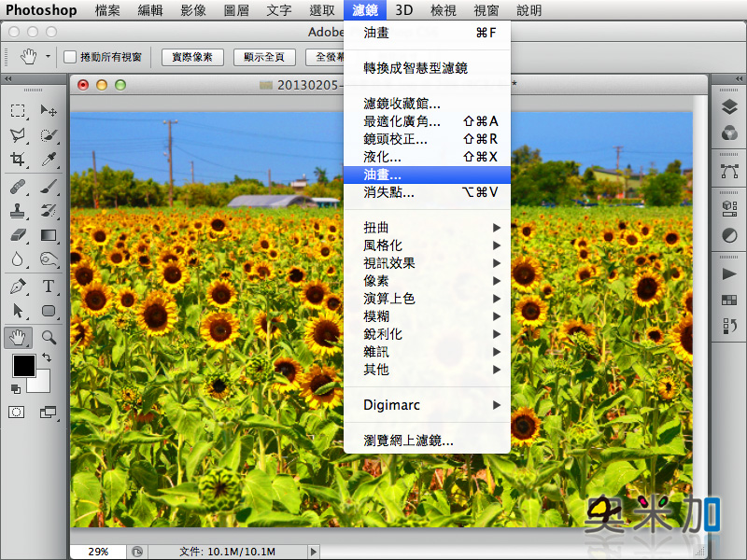Expand the 視訊效果 submenu
Viewport: 747px width, 560px height.
tap(427, 263)
